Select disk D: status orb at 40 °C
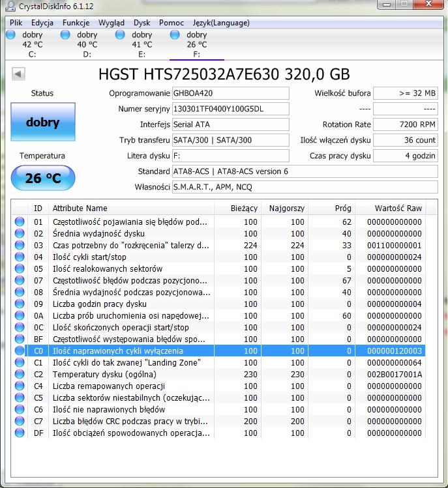This screenshot has width=448, height=488. tap(65, 35)
